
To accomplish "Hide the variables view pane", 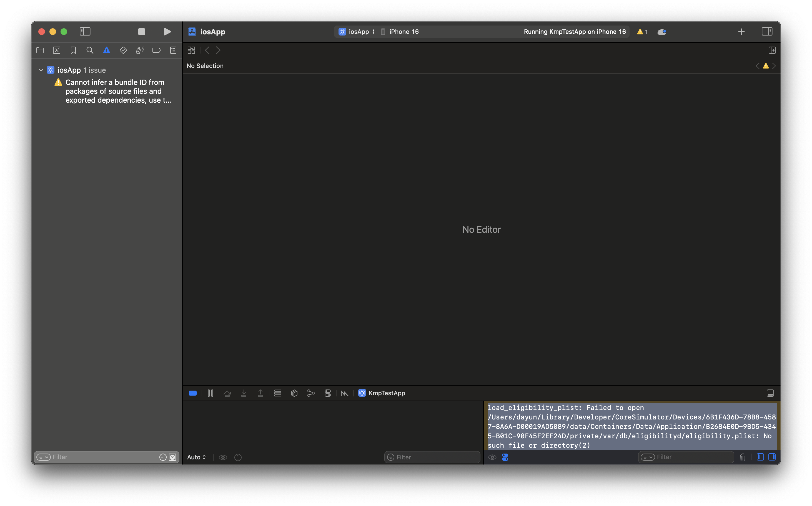I will pos(760,457).
